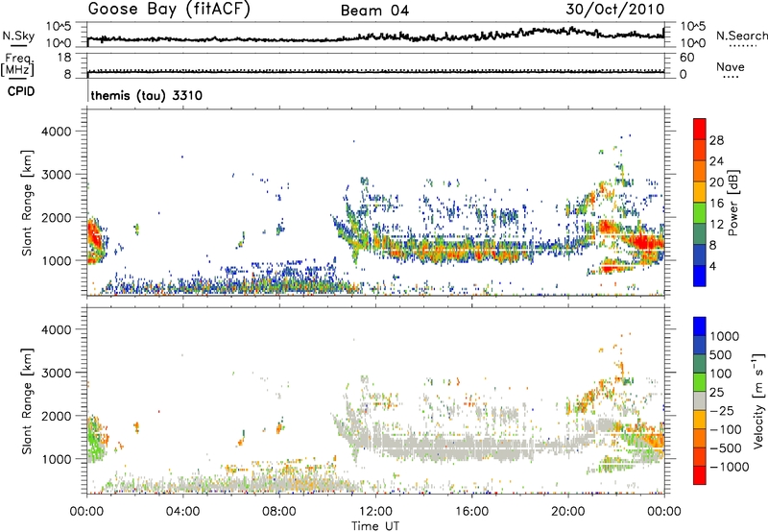Click the Velocity panel 'Slant Range [km]' label
Image resolution: width=768 pixels, height=532 pixels.
28,400
